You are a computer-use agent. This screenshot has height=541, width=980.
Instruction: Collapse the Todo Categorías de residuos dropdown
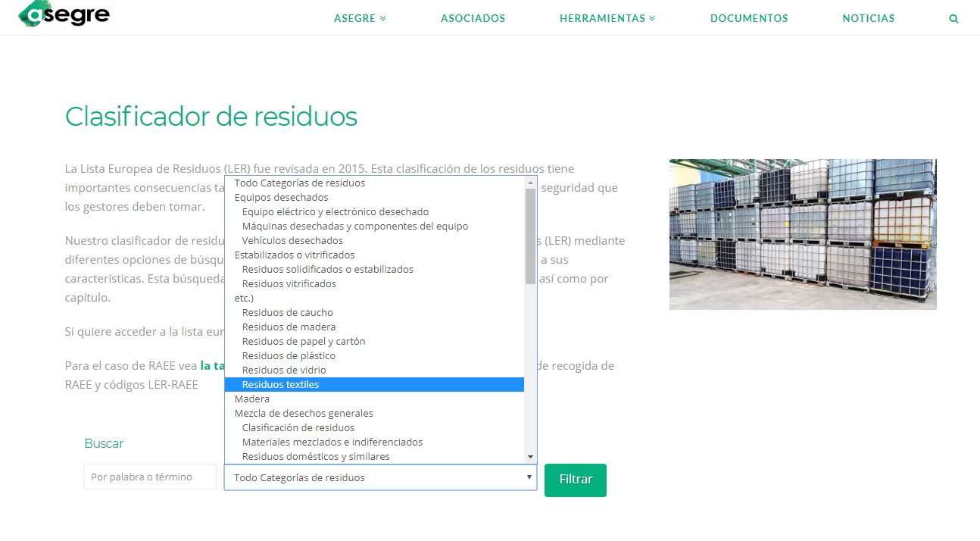point(380,477)
